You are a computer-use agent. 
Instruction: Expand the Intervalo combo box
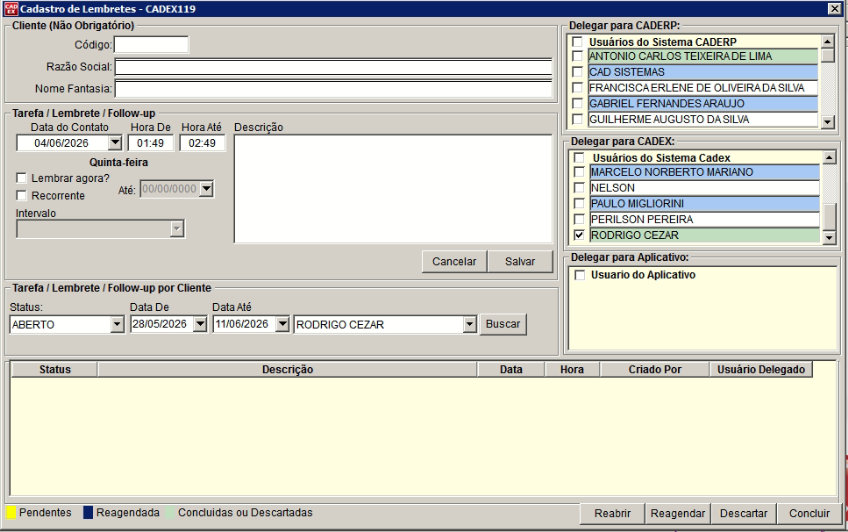pyautogui.click(x=177, y=229)
